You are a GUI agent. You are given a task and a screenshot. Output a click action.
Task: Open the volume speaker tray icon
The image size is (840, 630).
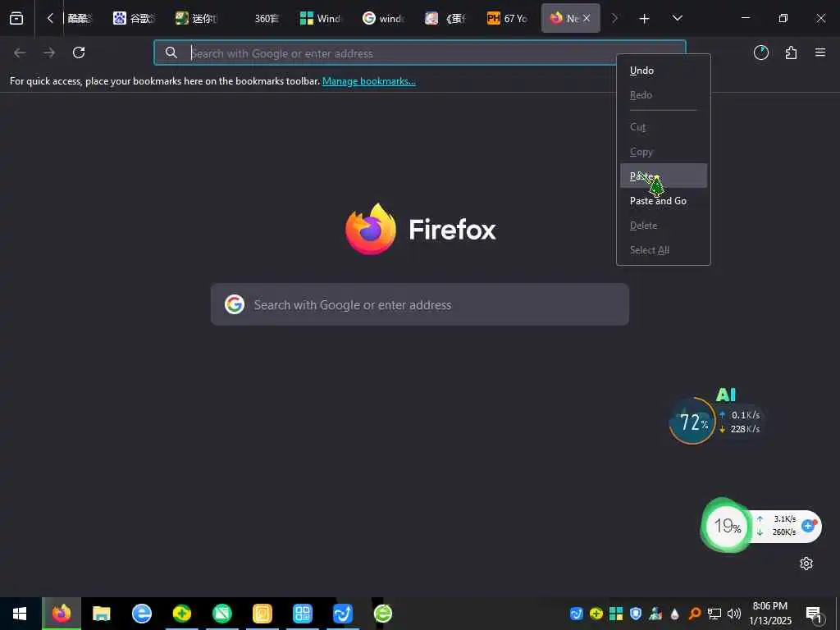click(x=734, y=614)
